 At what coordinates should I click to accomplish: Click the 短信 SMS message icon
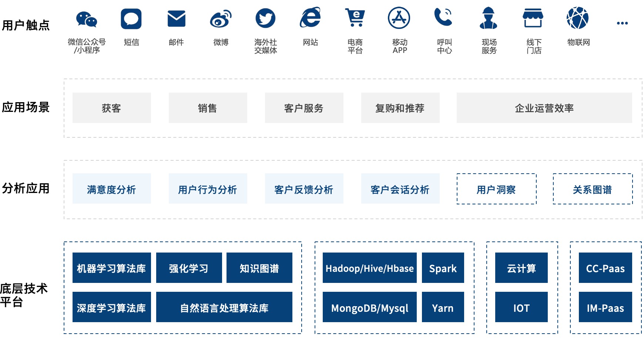click(132, 19)
